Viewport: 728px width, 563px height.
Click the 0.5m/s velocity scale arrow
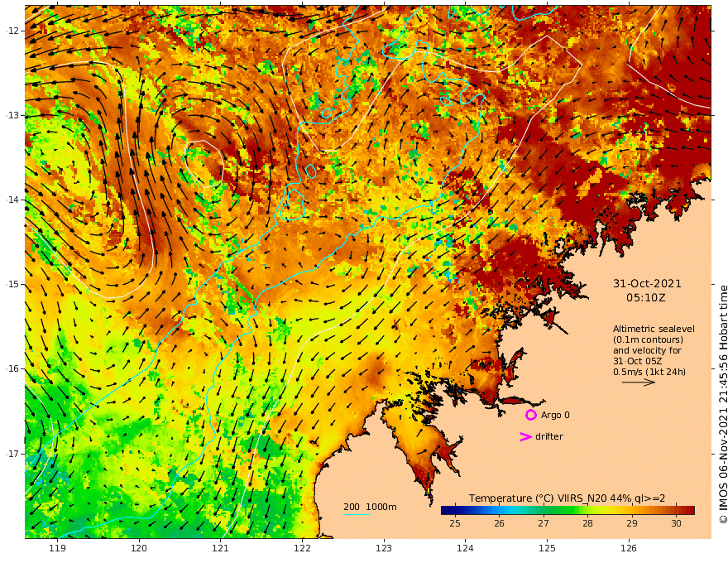[x=639, y=383]
